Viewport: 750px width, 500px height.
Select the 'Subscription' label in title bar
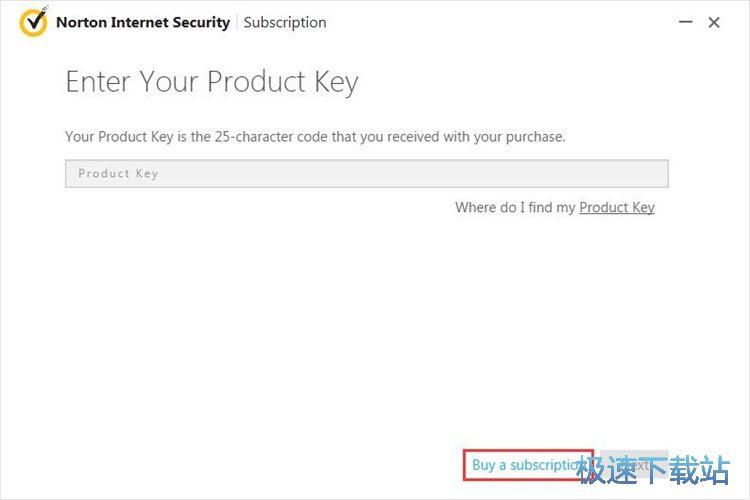point(285,22)
